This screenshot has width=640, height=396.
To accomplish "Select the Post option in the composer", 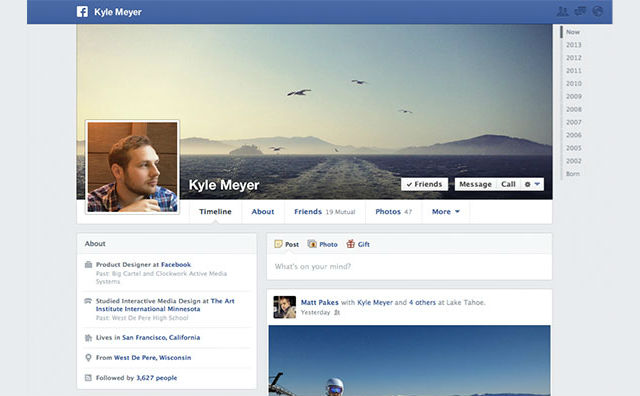I will coord(287,244).
